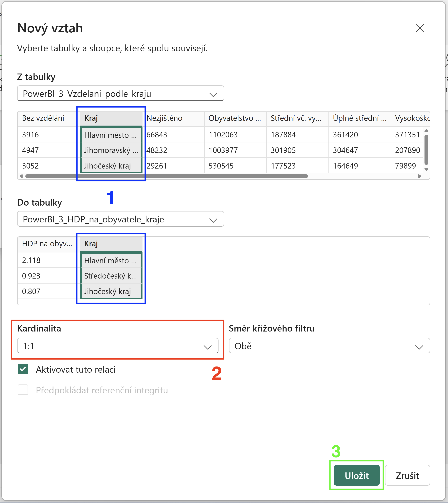The height and width of the screenshot is (503, 448).
Task: Select the Obyvatelstvo column header
Action: point(235,119)
